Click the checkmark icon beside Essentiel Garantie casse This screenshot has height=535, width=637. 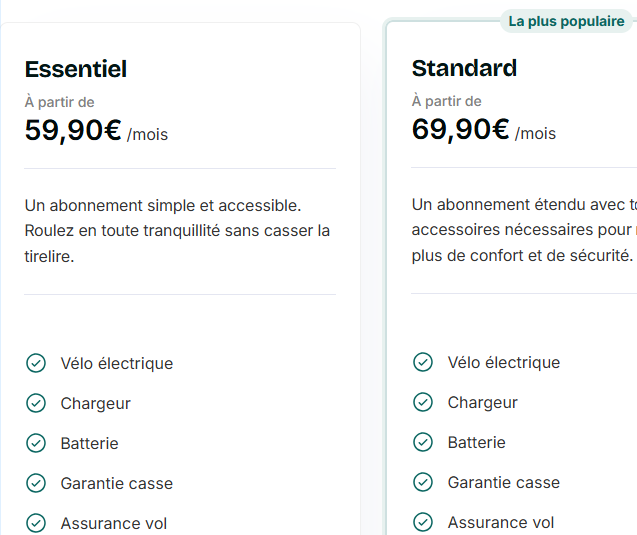[36, 483]
